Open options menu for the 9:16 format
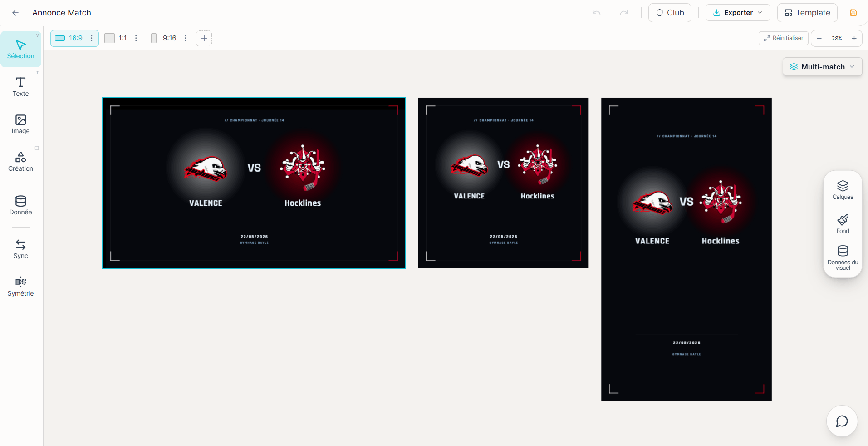The height and width of the screenshot is (446, 868). pos(186,38)
